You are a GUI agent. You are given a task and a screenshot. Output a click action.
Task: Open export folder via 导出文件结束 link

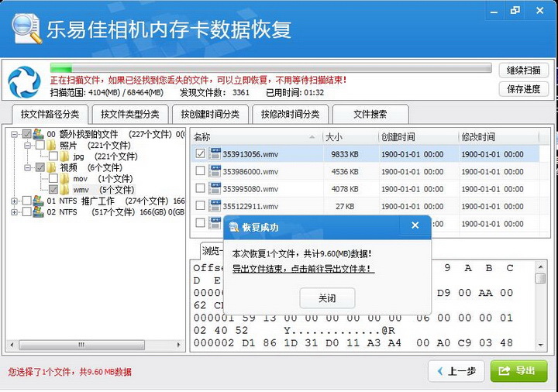pos(303,269)
